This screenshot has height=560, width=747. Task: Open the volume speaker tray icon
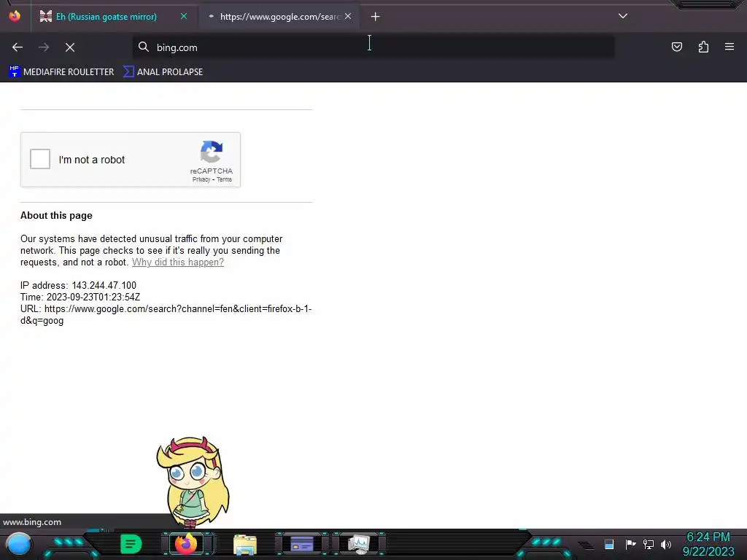pyautogui.click(x=666, y=544)
